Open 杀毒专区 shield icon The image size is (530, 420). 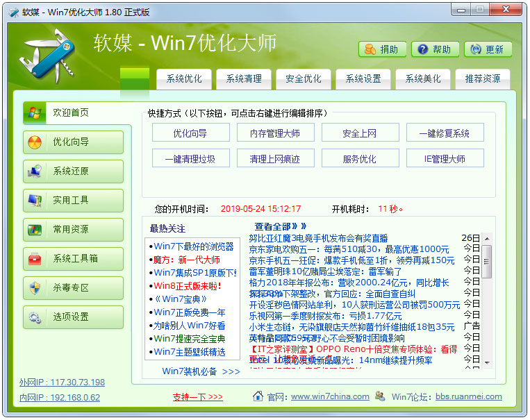(x=35, y=288)
